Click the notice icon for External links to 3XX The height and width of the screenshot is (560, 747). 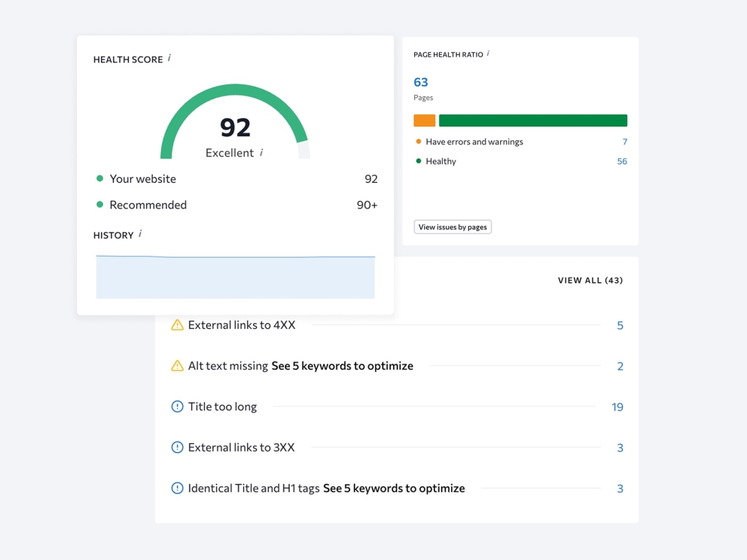coord(177,448)
